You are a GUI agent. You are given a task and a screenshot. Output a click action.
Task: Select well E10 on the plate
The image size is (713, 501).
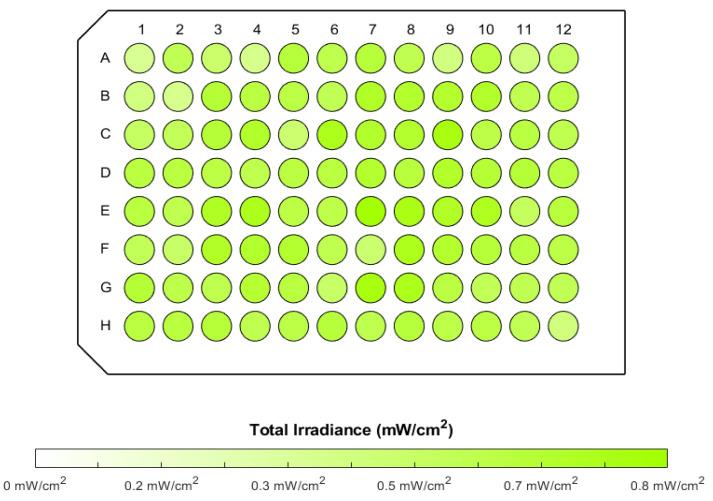486,210
